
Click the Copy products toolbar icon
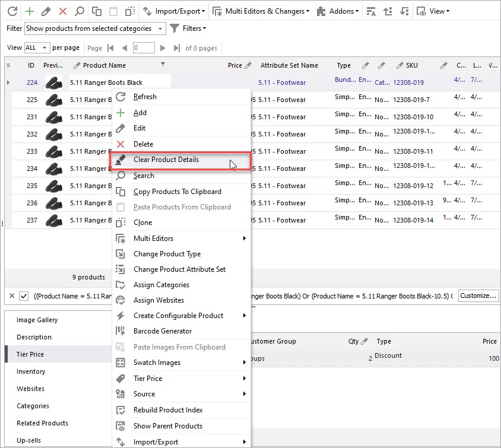[97, 11]
